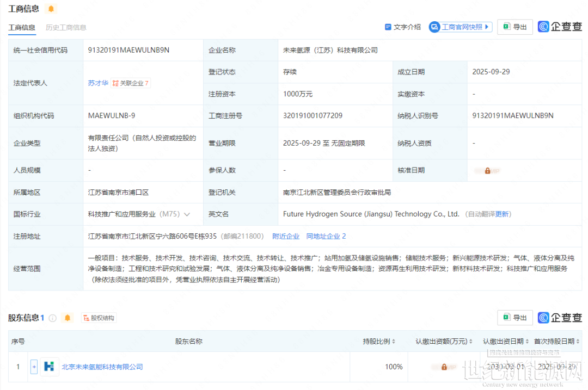Viewport: 588px width, 390px height.
Task: Switch to 历史工商信息 tab
Action: pyautogui.click(x=66, y=27)
